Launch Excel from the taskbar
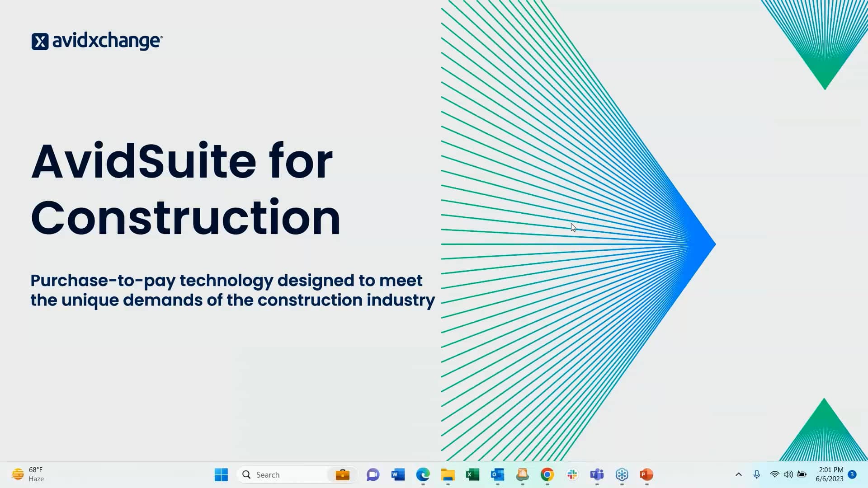This screenshot has height=488, width=868. tap(472, 474)
